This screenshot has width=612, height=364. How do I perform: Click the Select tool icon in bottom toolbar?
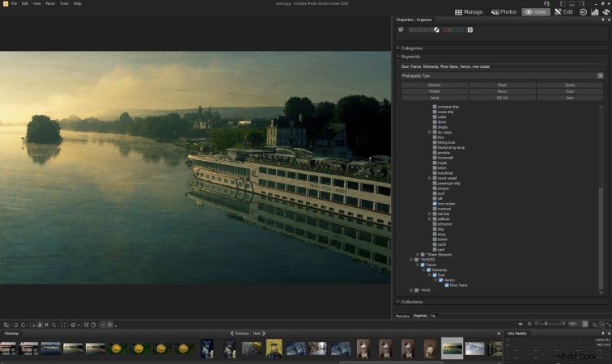point(46,324)
